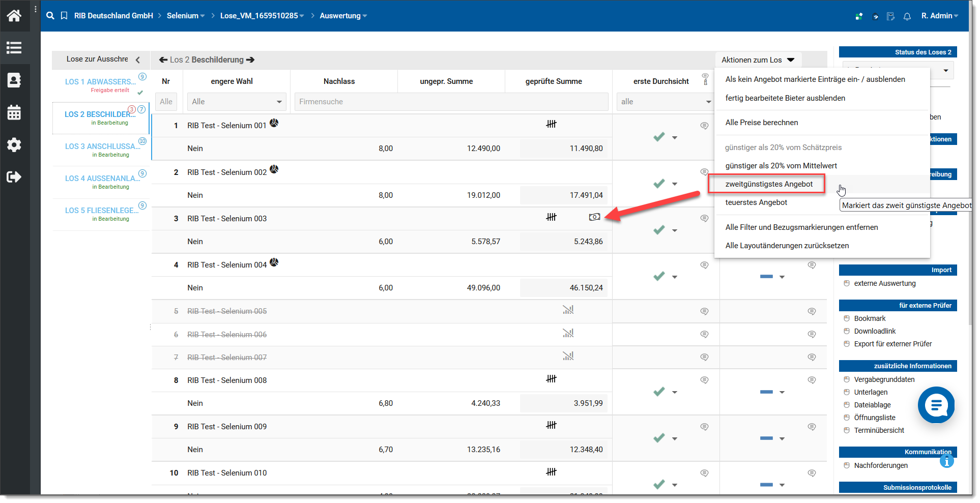
Task: Toggle checkmark status for Selenium 001
Action: 659,137
